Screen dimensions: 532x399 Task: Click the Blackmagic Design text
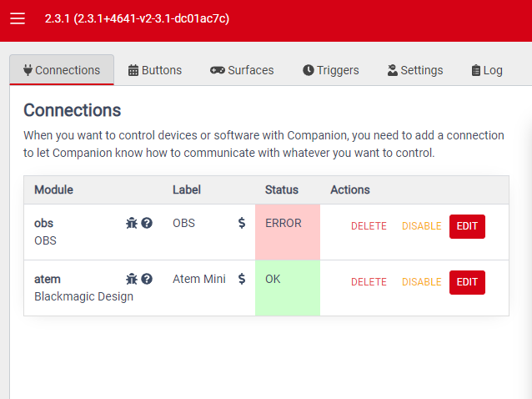click(84, 296)
